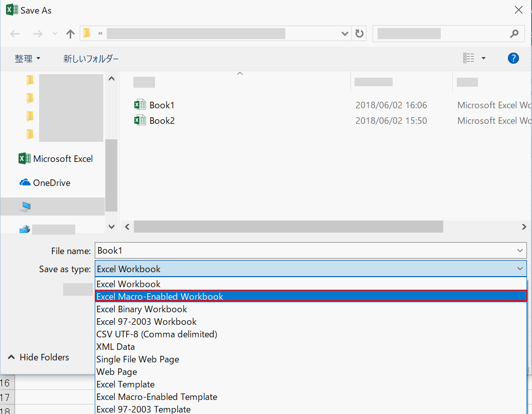Choose Single File Web Page type

pyautogui.click(x=311, y=359)
